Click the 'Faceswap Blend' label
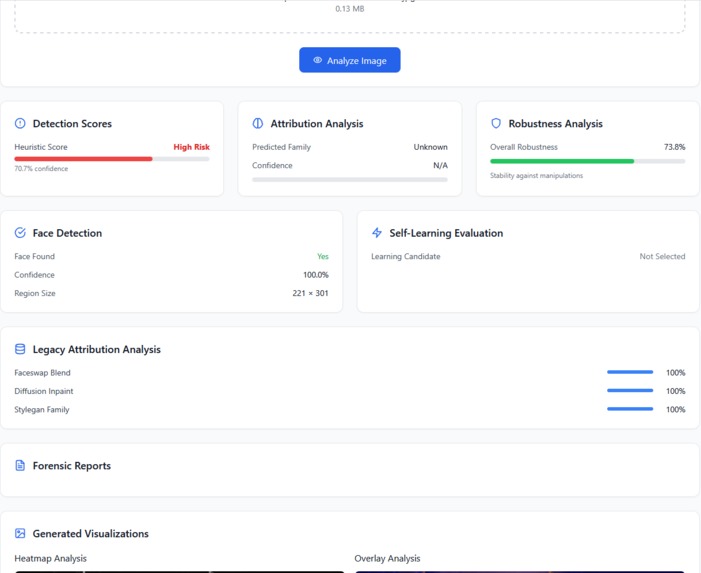Viewport: 701px width, 573px height. [42, 373]
